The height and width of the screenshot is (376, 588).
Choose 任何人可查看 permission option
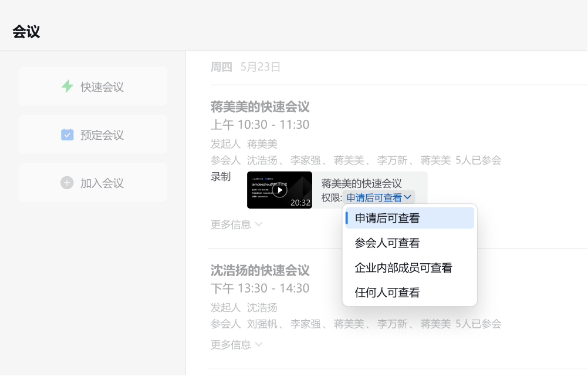[387, 293]
